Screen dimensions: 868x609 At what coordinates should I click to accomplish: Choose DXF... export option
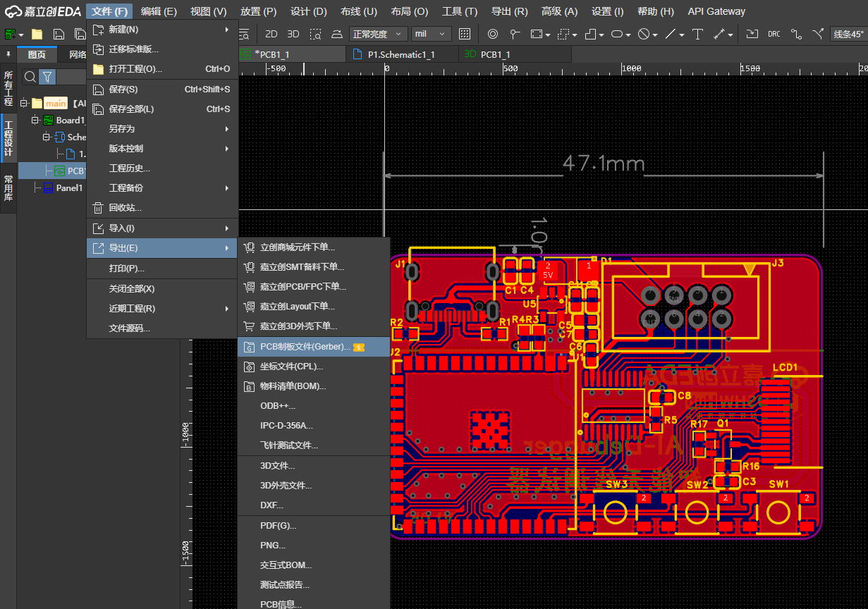314,505
